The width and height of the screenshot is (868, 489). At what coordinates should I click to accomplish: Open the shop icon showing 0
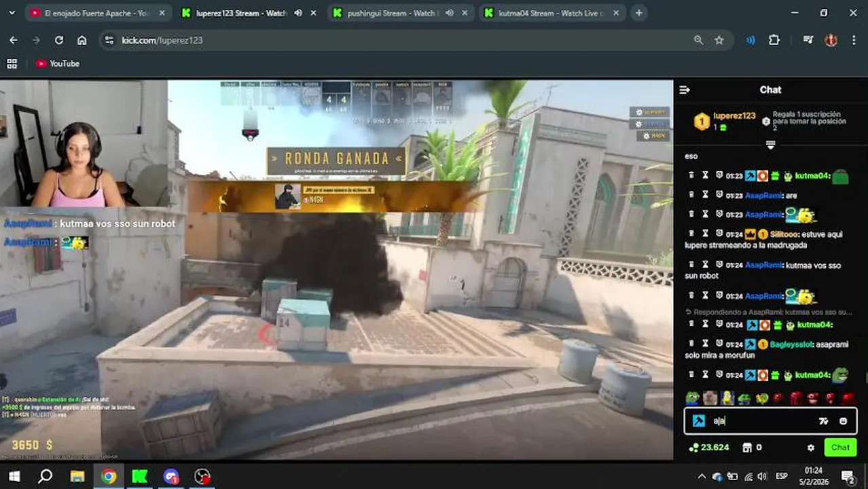[752, 448]
